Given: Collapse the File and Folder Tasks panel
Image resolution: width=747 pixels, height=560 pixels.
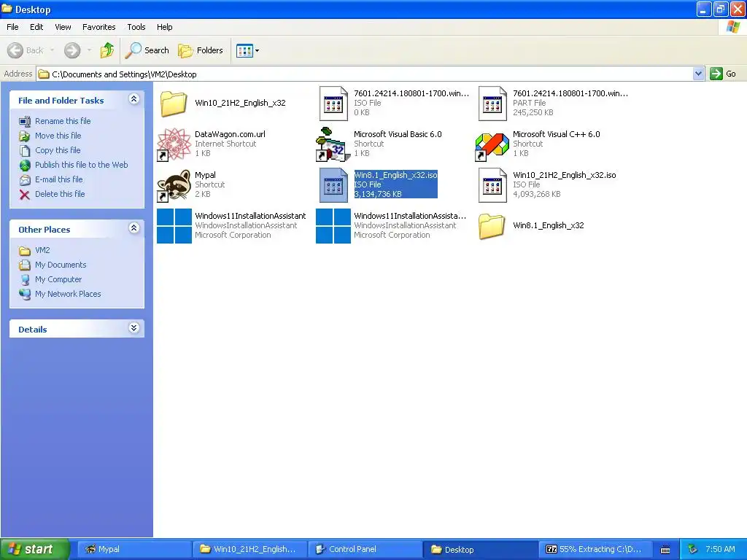Looking at the screenshot, I should pos(134,99).
